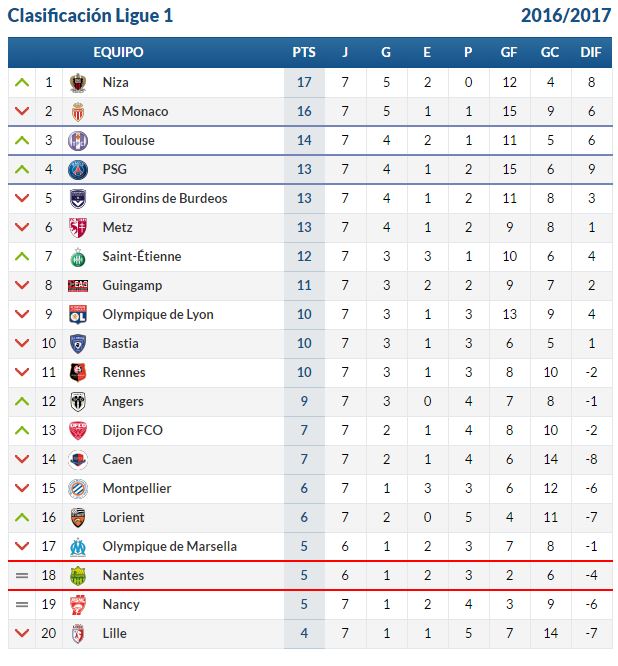Click the Guingamp EAG logo
618x666 pixels.
[78, 286]
